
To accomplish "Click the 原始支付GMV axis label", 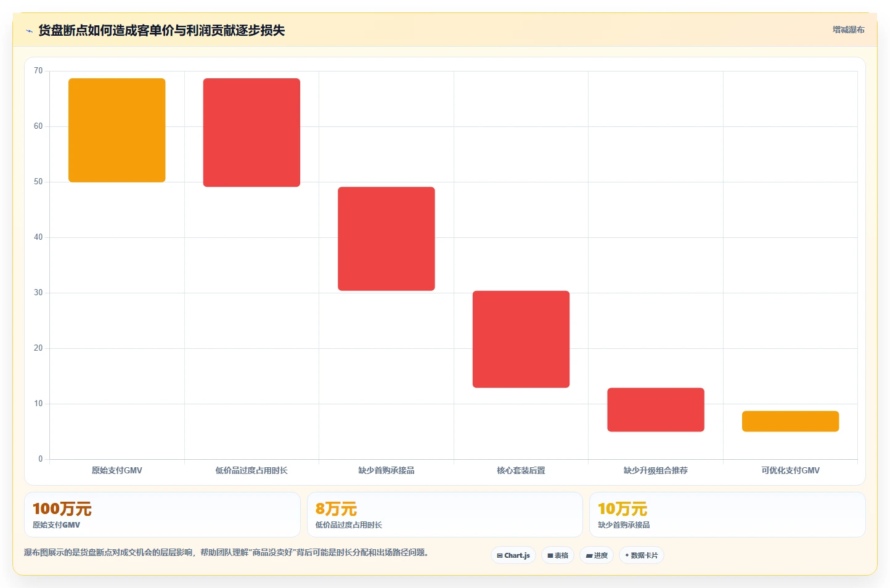I will click(x=117, y=470).
